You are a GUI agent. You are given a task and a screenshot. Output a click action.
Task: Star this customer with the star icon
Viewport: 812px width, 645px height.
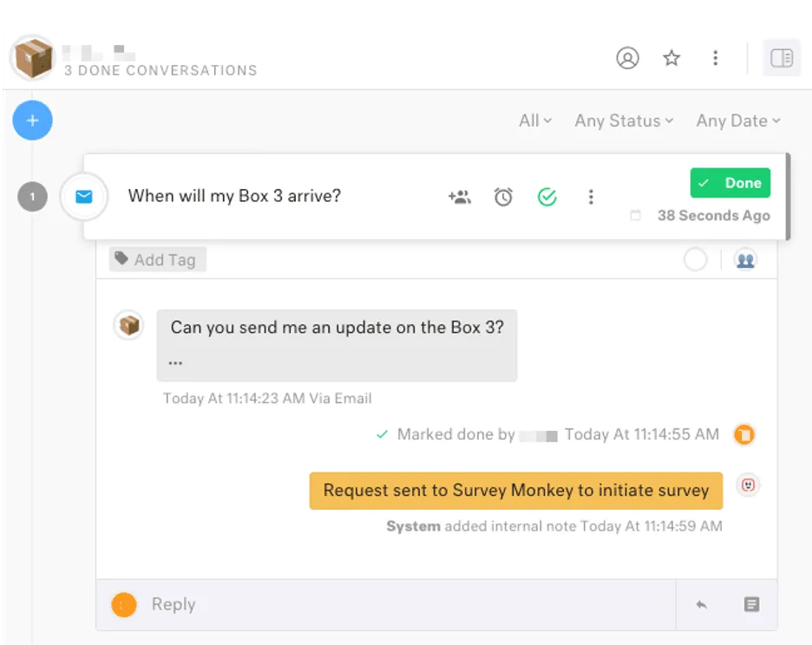(671, 58)
